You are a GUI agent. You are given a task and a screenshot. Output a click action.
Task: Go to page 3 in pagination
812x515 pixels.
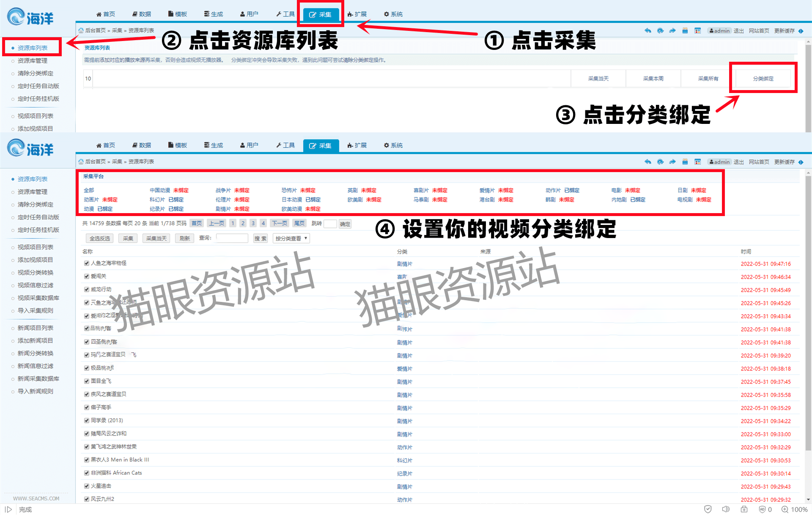(253, 223)
